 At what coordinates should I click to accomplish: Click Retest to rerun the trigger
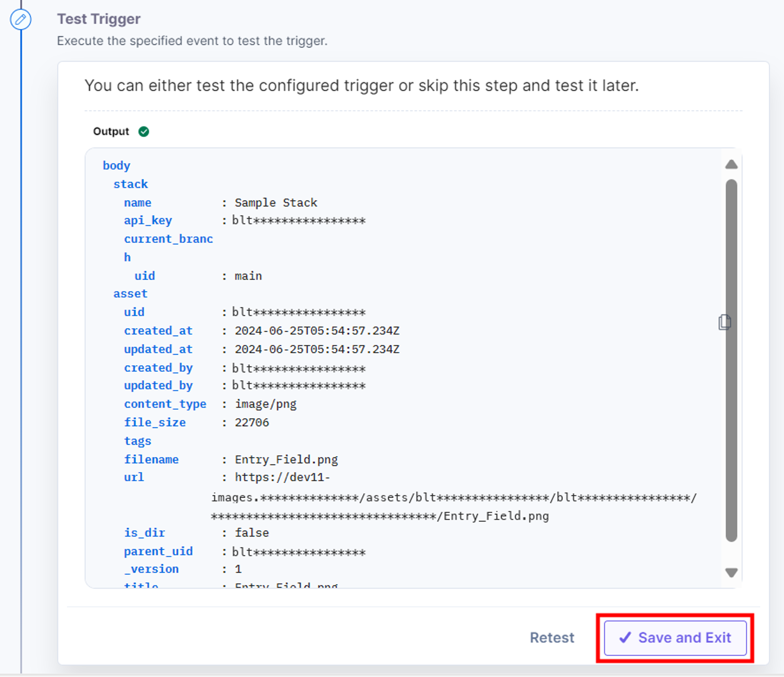[x=552, y=638]
